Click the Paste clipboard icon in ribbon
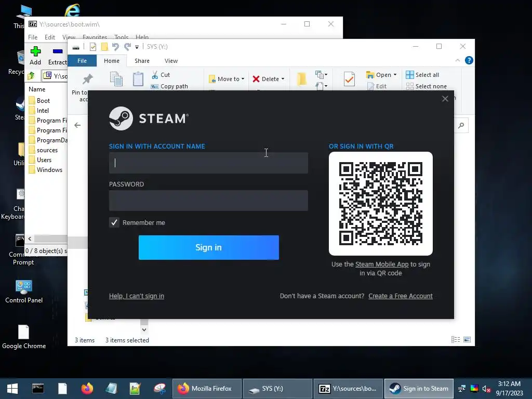The width and height of the screenshot is (532, 399). [x=138, y=79]
